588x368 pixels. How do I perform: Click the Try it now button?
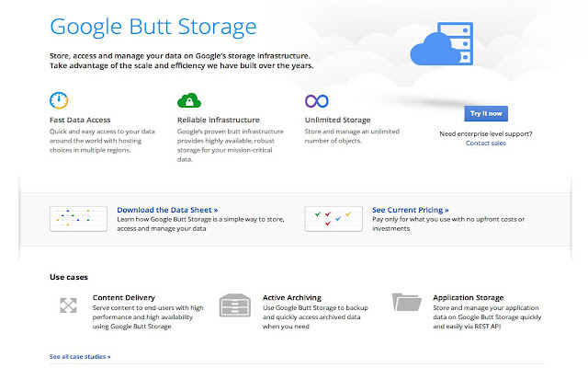486,113
